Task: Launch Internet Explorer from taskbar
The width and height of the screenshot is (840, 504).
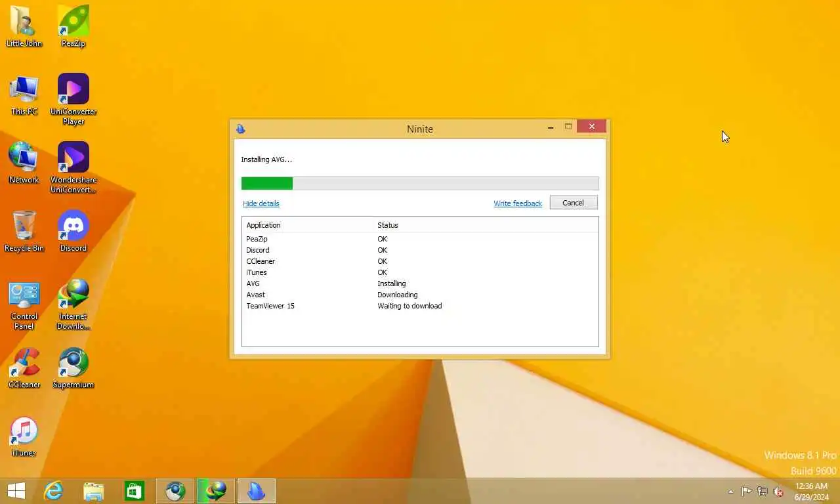Action: (53, 490)
